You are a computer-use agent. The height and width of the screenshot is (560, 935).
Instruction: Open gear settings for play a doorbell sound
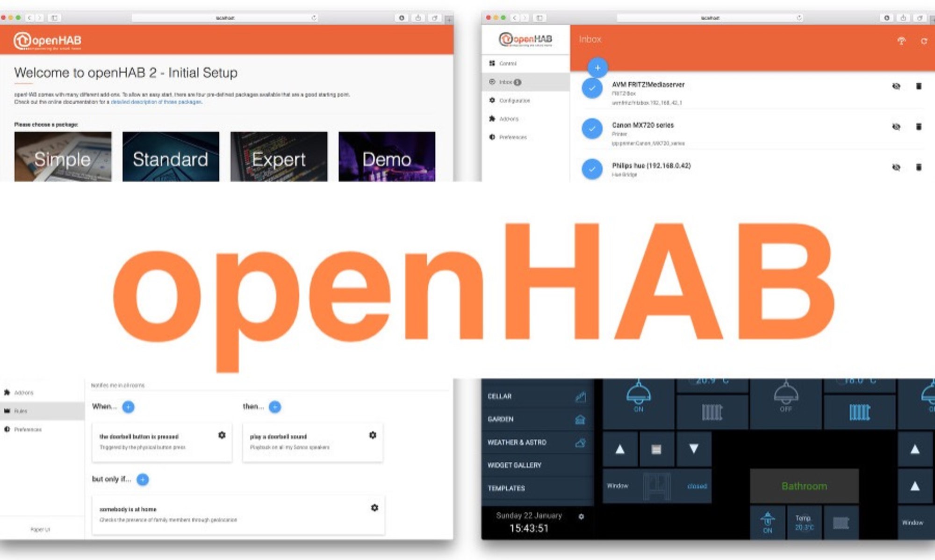pos(373,435)
